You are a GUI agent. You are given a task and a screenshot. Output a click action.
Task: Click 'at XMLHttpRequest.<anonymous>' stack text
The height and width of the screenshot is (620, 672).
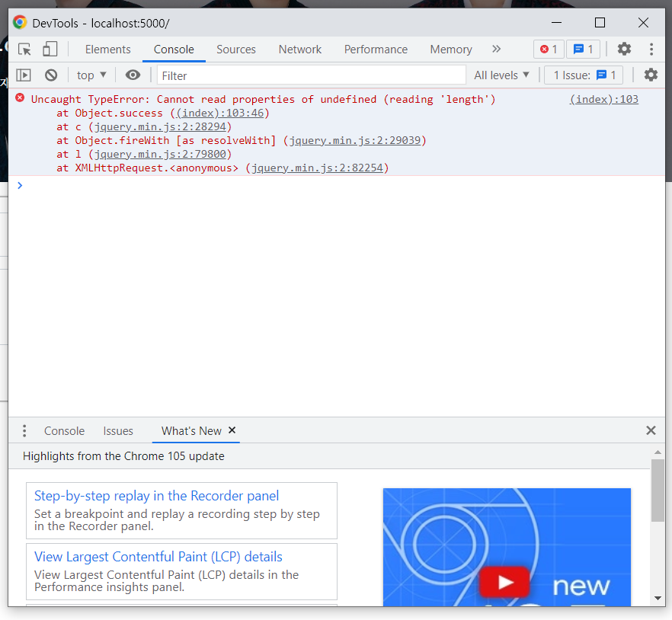click(148, 168)
